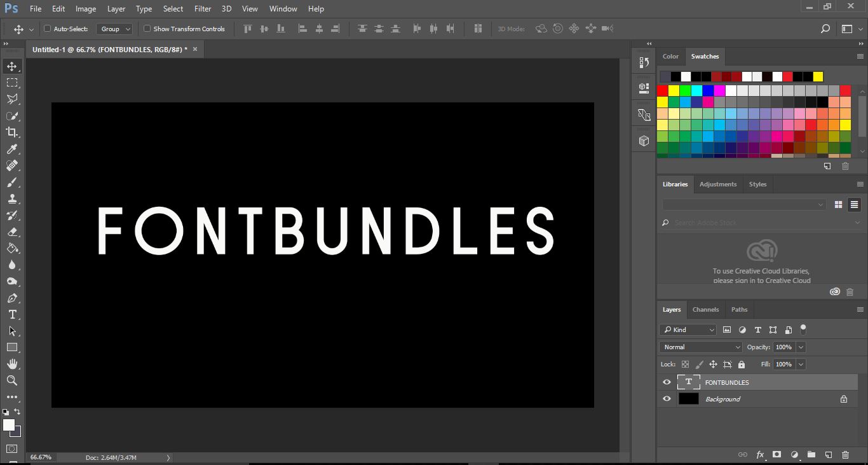Screen dimensions: 868x465
Task: Toggle lock all for layer
Action: 742,364
